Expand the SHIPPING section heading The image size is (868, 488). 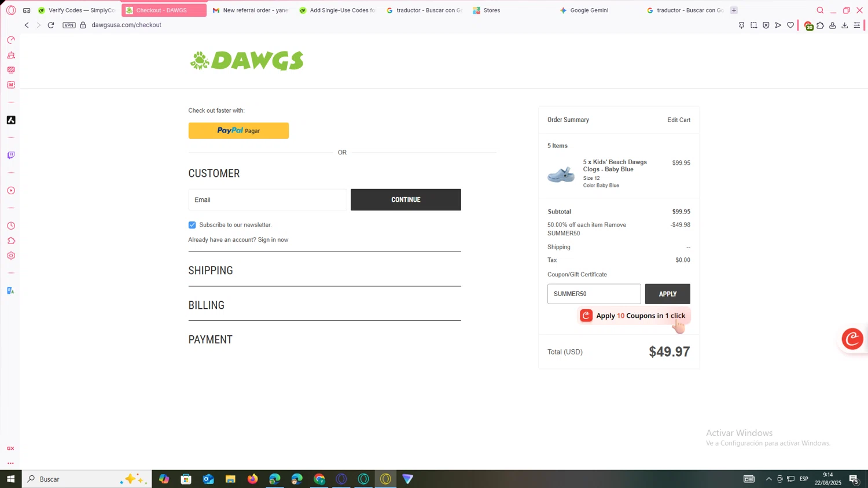point(211,271)
